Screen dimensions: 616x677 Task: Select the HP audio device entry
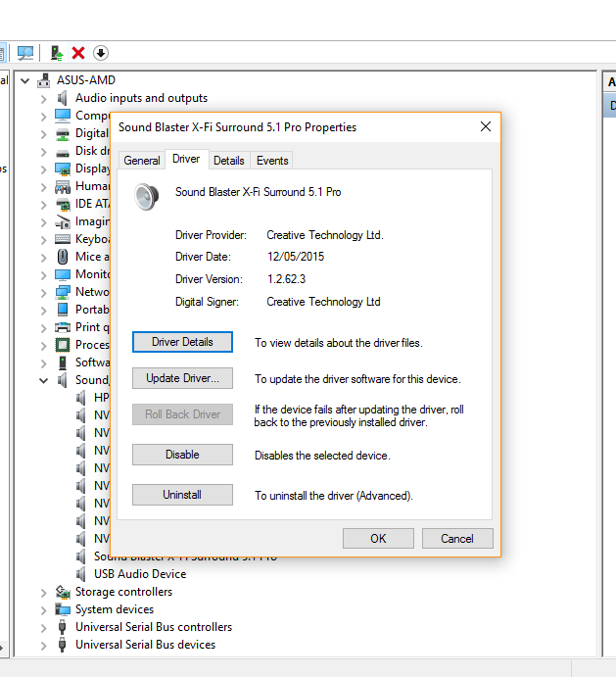102,398
